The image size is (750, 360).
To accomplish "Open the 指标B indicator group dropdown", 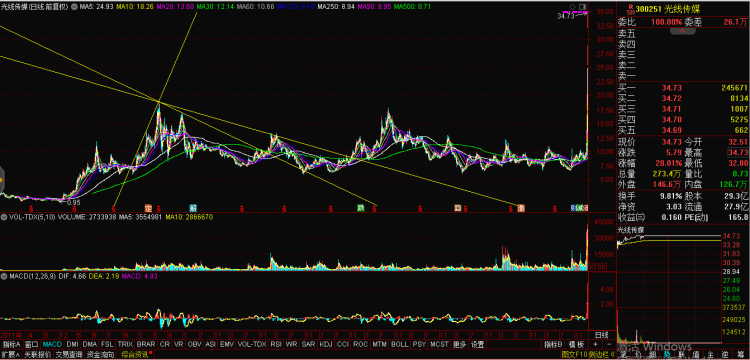I will [x=553, y=344].
